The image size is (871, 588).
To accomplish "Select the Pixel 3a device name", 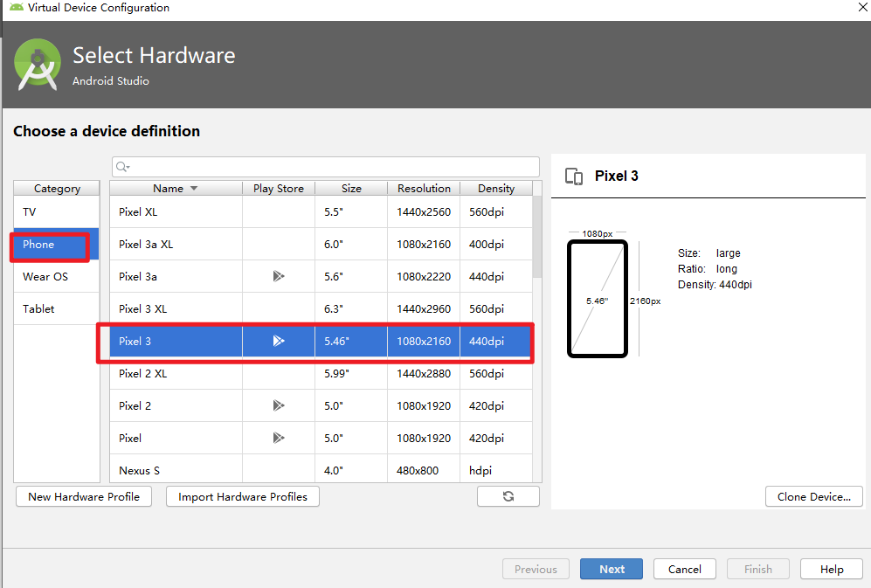I will pyautogui.click(x=138, y=276).
